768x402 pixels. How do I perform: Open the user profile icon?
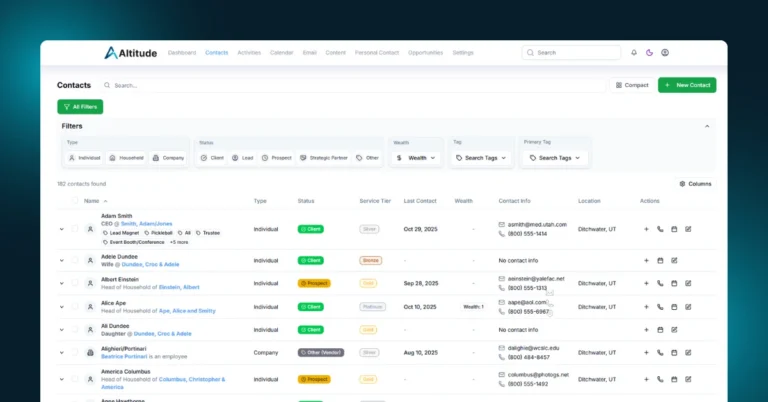pos(665,52)
